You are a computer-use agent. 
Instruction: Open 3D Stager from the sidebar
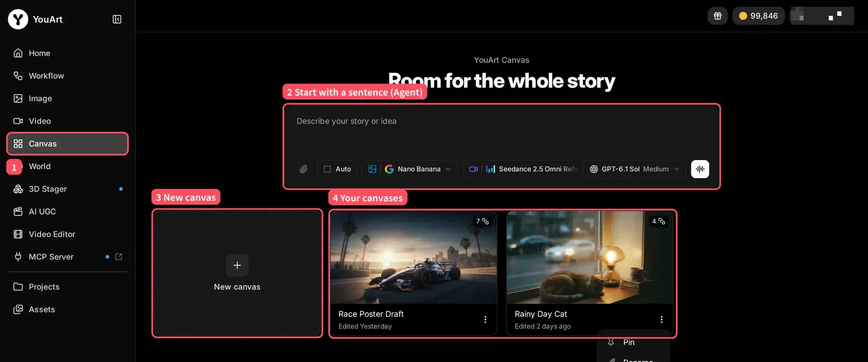67,189
